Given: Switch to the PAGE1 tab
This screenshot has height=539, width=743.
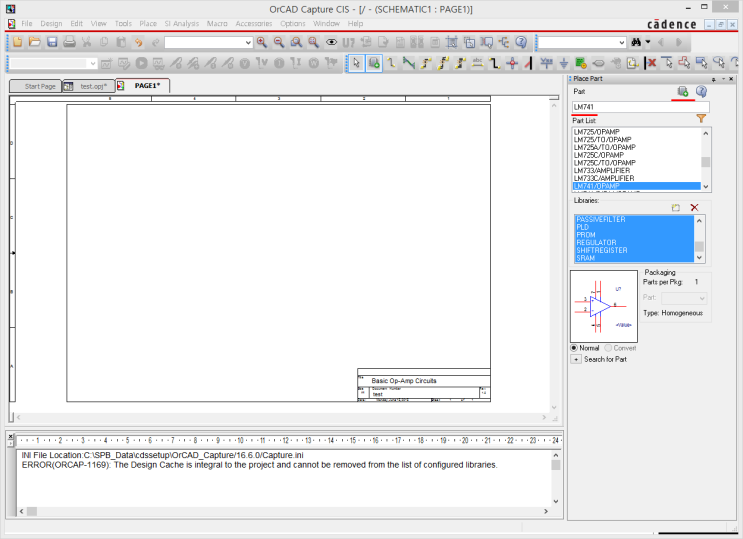Looking at the screenshot, I should point(142,86).
